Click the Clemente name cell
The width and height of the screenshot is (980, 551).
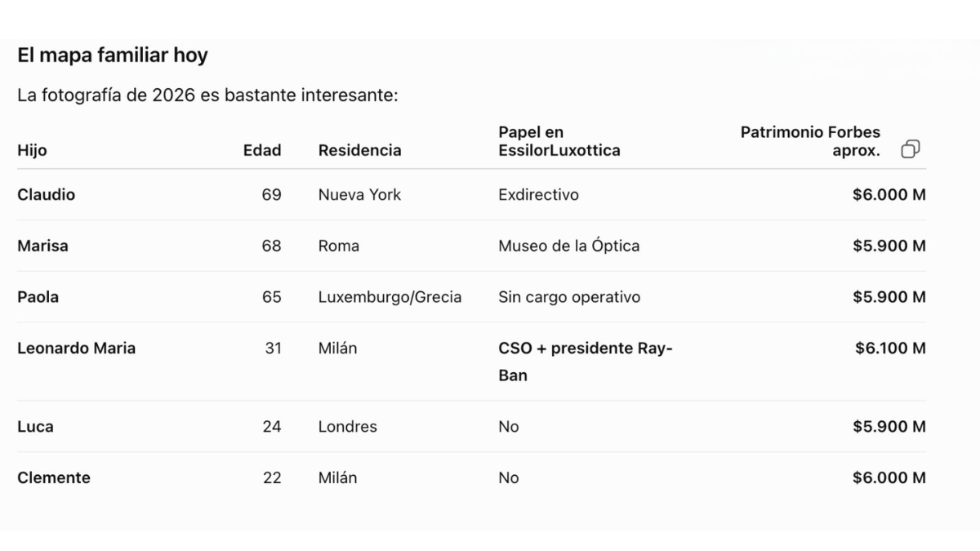click(54, 478)
